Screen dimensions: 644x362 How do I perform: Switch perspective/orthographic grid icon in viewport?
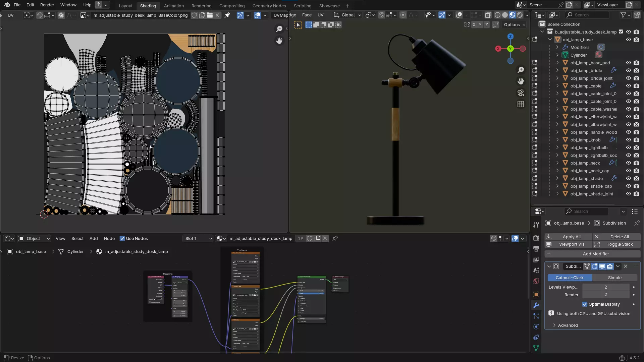[521, 104]
